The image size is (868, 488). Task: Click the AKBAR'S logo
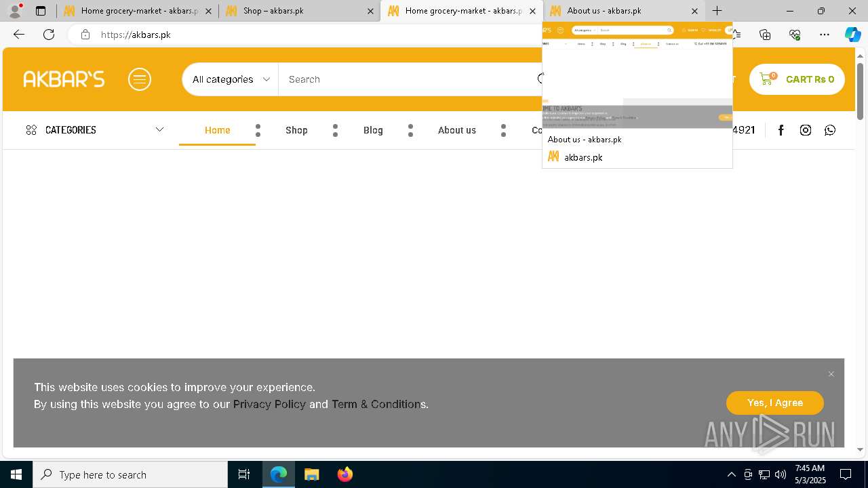click(x=64, y=79)
